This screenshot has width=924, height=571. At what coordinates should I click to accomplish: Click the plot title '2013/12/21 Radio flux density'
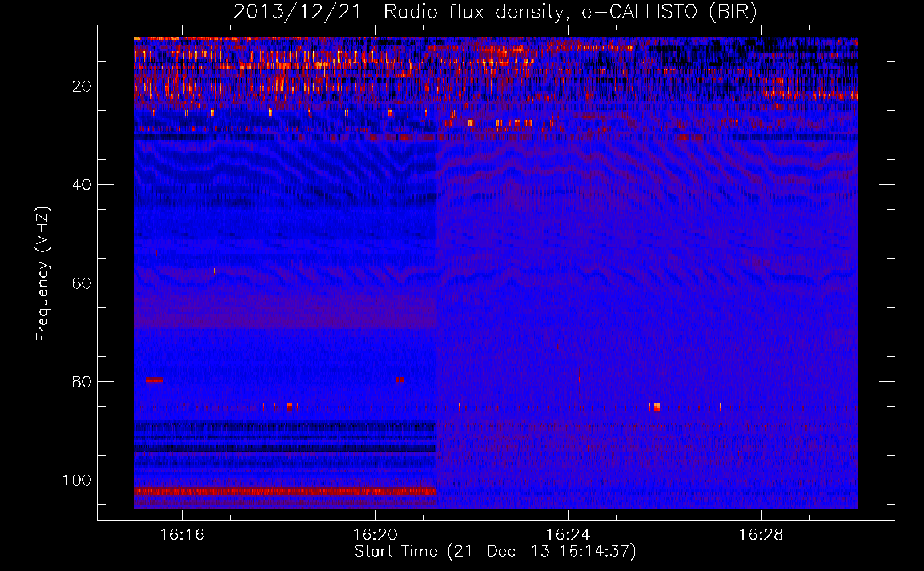pos(398,12)
